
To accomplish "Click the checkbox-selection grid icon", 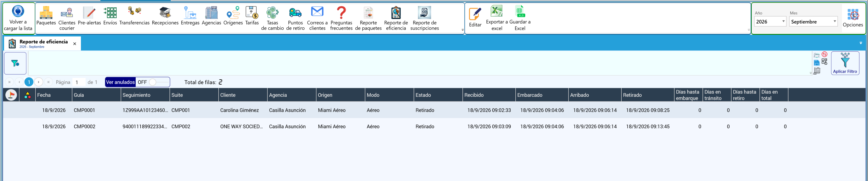I will [x=825, y=62].
